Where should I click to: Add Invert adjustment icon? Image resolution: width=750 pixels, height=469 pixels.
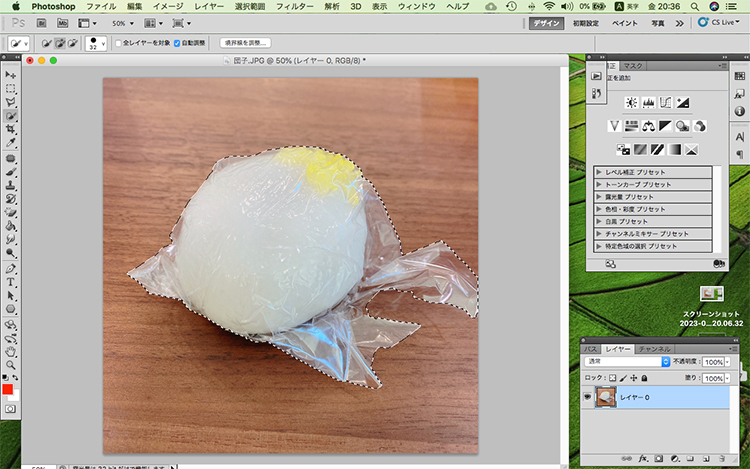click(x=623, y=150)
